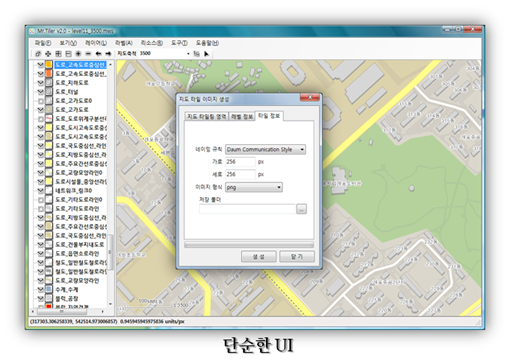Click the 가로 256 width field
Screen dimensions: 510x362
click(240, 162)
